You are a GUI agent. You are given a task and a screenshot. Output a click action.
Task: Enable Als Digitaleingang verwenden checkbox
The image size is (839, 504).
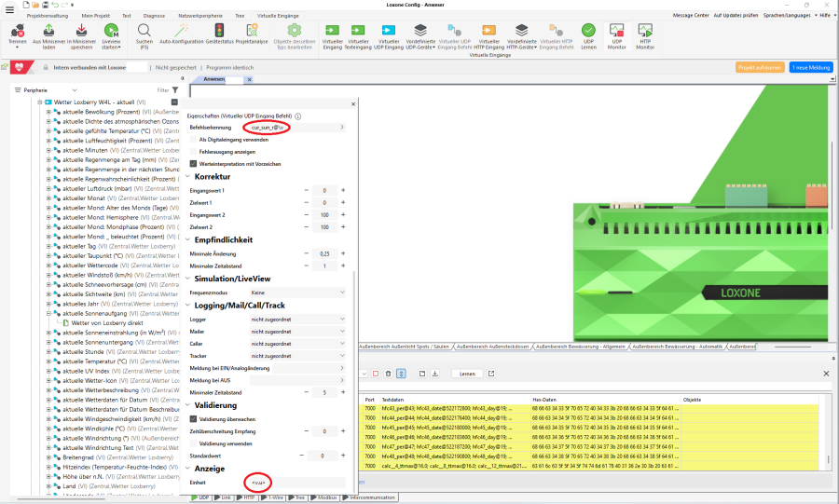(193, 140)
